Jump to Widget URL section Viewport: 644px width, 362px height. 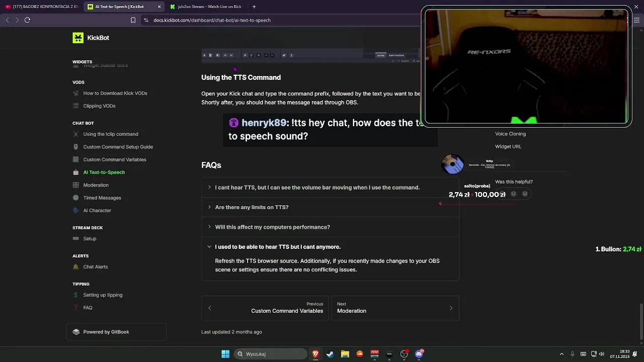coord(508,146)
